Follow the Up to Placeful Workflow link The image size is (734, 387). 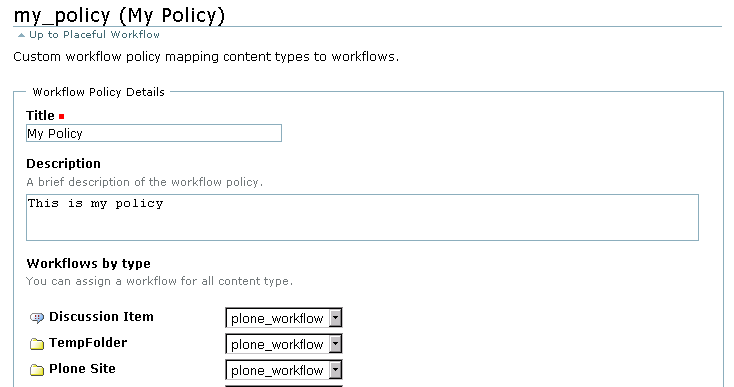[94, 35]
